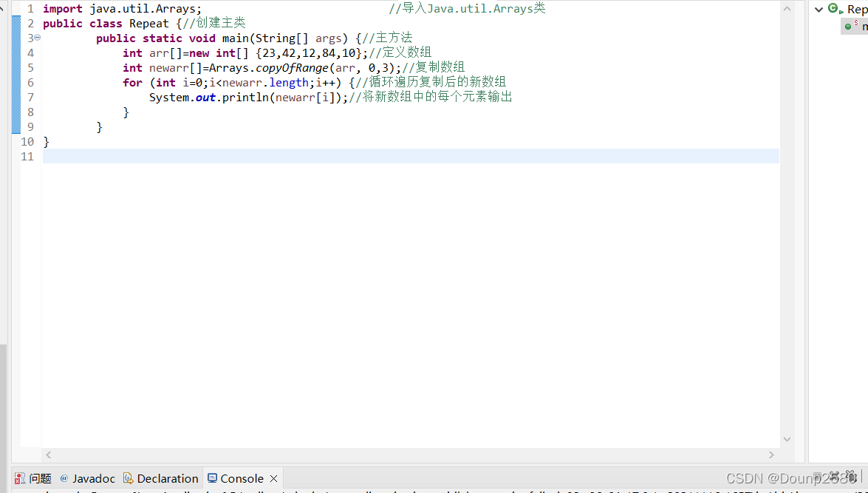868x493 pixels.
Task: Place cursor in empty highlighted line 11
Action: [411, 156]
